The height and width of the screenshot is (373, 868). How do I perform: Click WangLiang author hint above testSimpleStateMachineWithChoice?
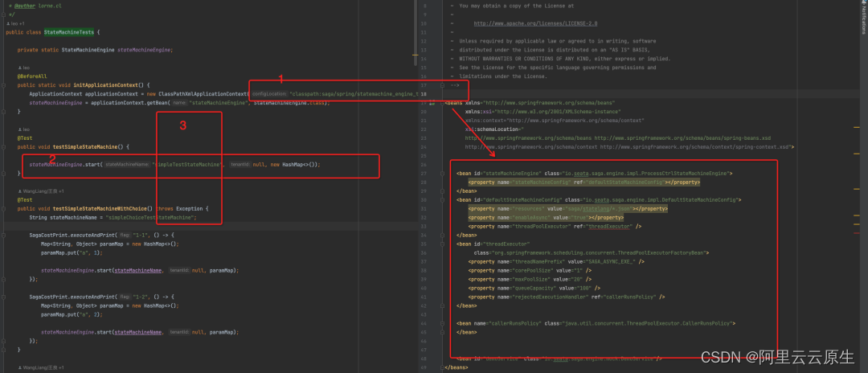[41, 191]
